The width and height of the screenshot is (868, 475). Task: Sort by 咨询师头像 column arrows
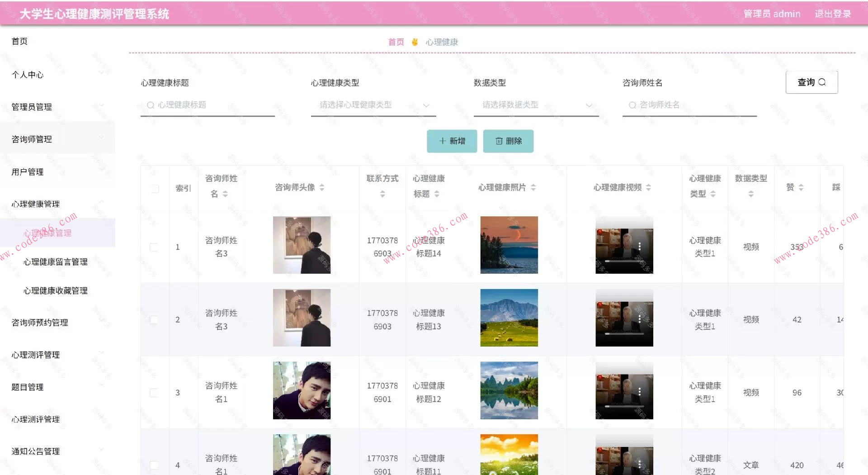point(322,187)
